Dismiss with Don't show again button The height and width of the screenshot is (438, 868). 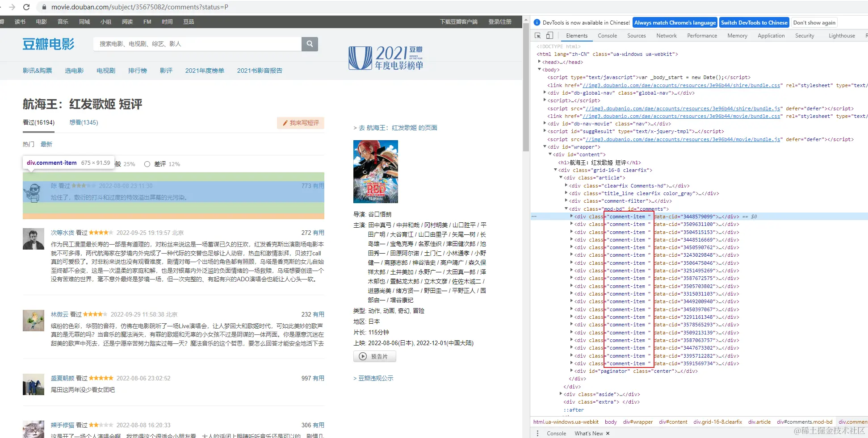[814, 23]
